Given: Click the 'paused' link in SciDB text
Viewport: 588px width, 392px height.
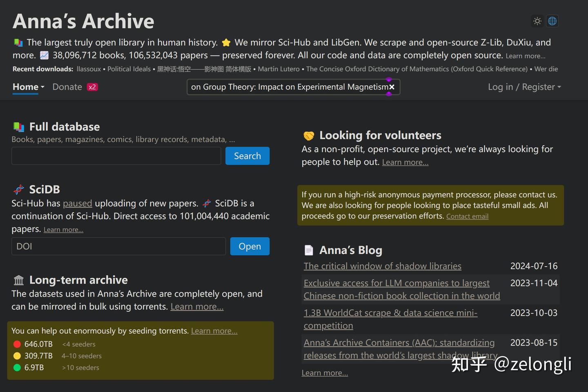Looking at the screenshot, I should 78,203.
